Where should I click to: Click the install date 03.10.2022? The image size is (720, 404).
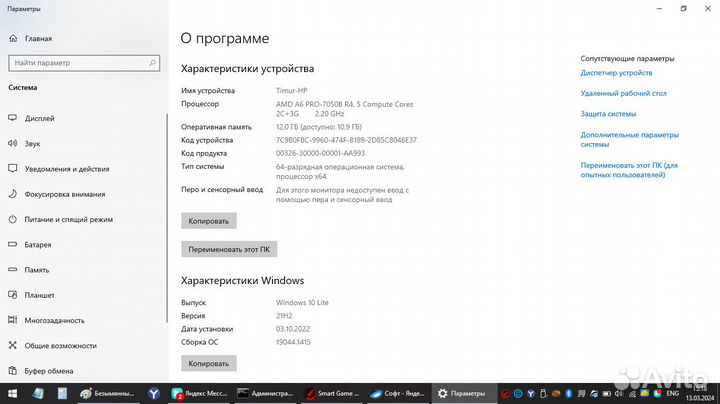coord(293,329)
